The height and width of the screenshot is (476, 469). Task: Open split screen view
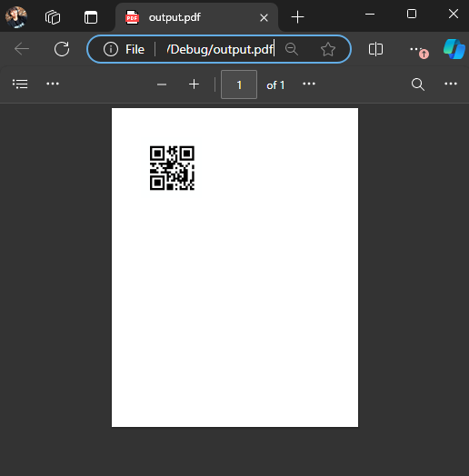pyautogui.click(x=375, y=49)
